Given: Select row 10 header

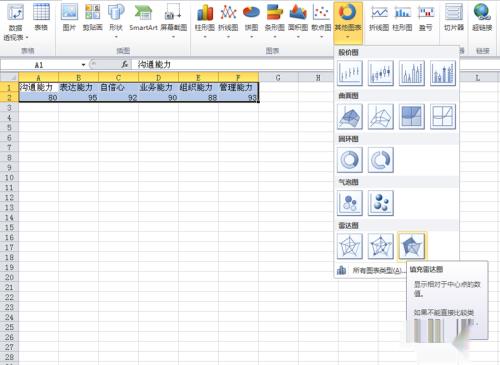Looking at the screenshot, I should pyautogui.click(x=9, y=177).
